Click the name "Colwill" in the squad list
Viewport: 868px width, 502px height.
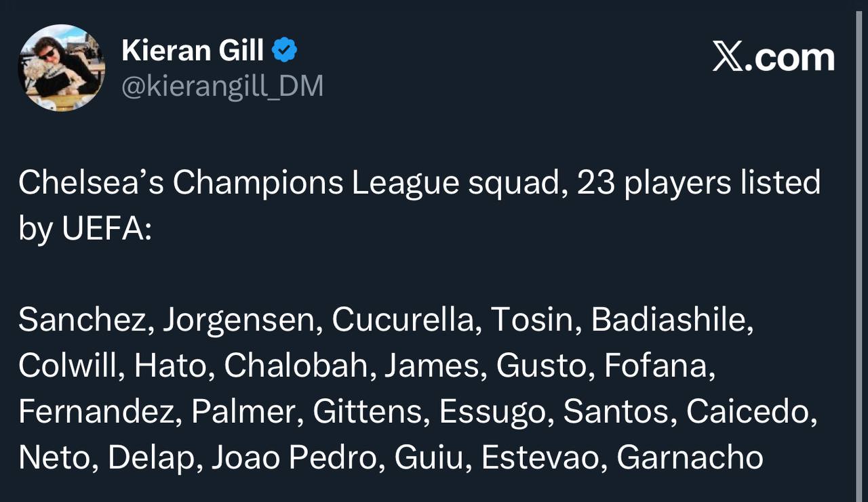click(70, 367)
